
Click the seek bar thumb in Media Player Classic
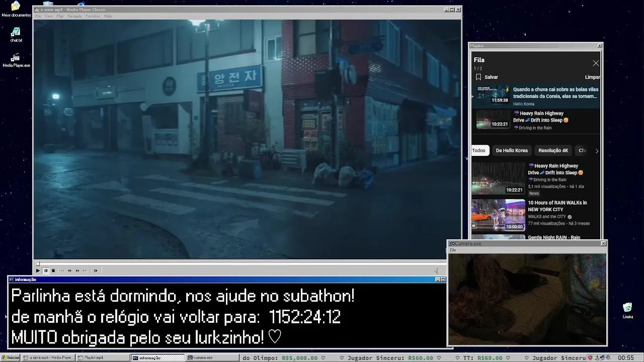coord(37,263)
